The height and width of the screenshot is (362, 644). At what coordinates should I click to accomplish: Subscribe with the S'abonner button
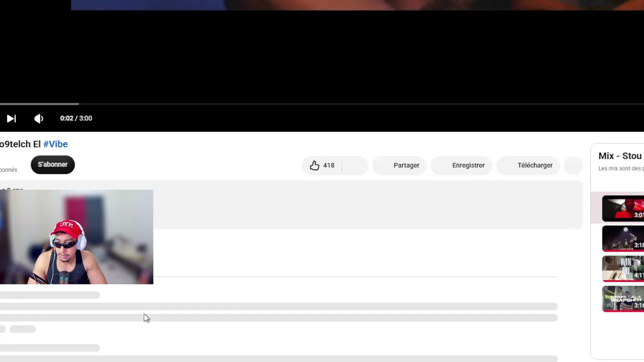[53, 164]
